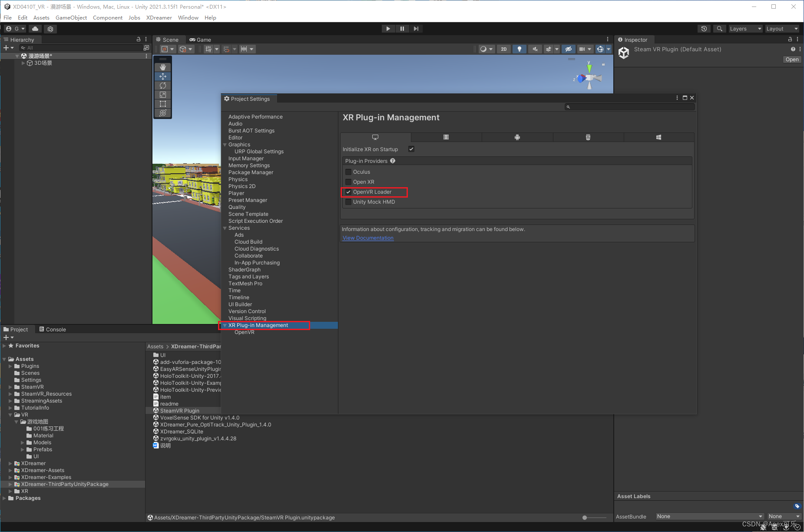Open the AssetBundle None dropdown
Viewport: 804px width, 532px height.
point(710,516)
